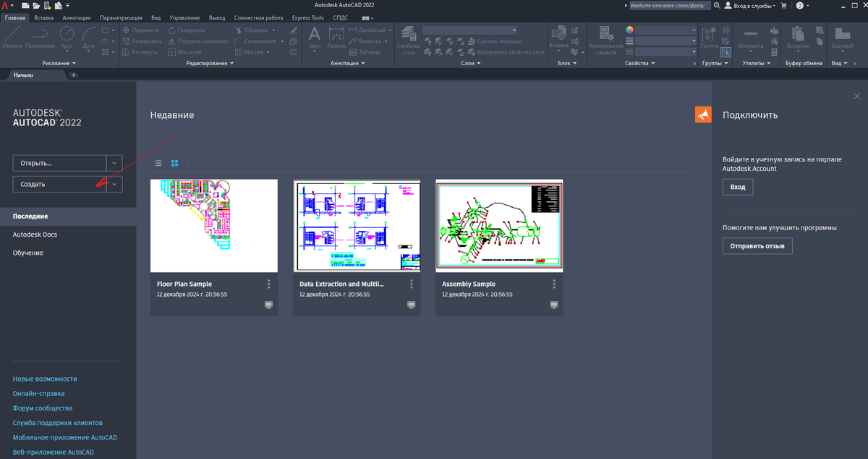Screen dimensions: 868x459
Task: Switch recent files to list view
Action: point(158,164)
